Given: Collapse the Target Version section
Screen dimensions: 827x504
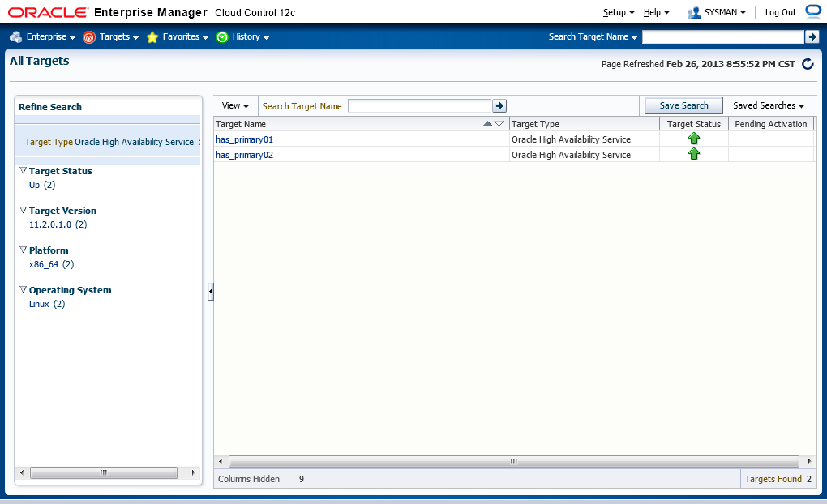Looking at the screenshot, I should point(23,210).
